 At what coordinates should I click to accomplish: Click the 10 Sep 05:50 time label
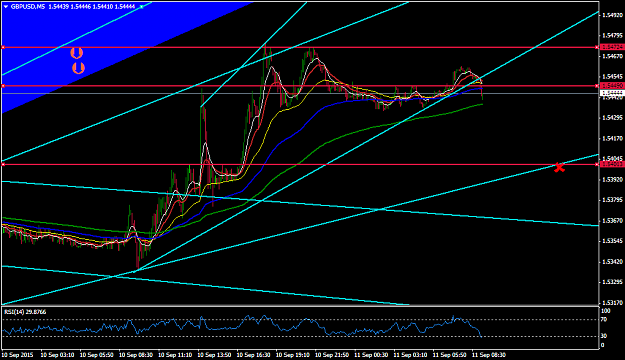click(x=96, y=355)
